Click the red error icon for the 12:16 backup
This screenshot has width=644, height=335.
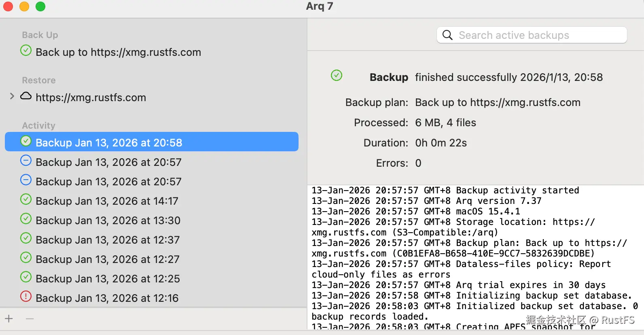coord(26,297)
